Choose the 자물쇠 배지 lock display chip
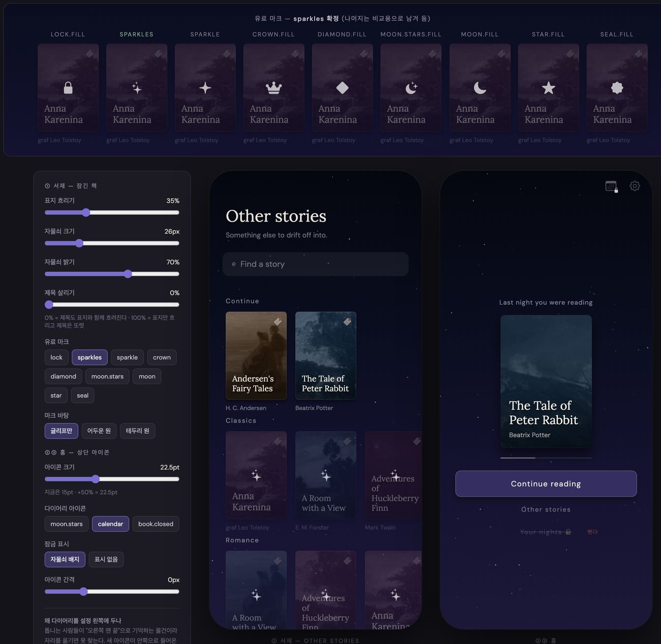661x644 pixels. 65,559
